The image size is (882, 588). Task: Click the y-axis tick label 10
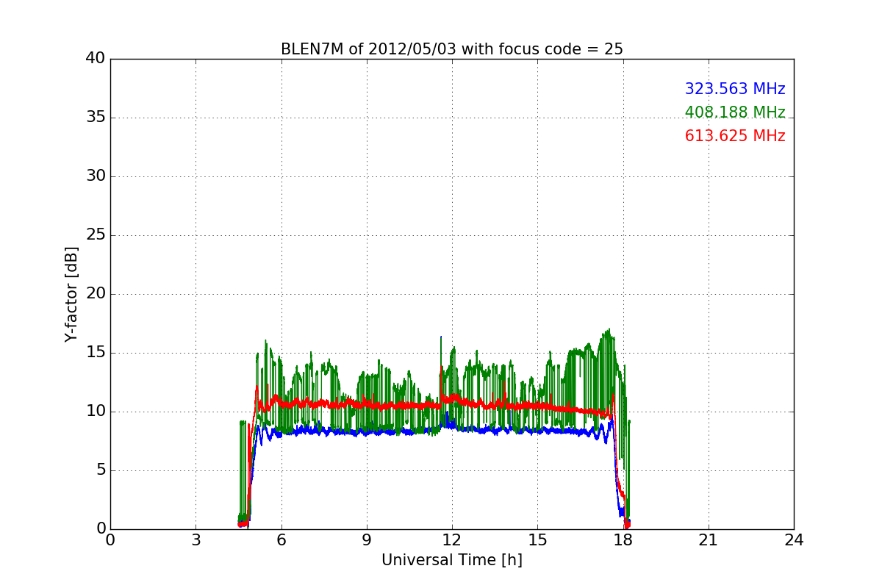[x=95, y=412]
